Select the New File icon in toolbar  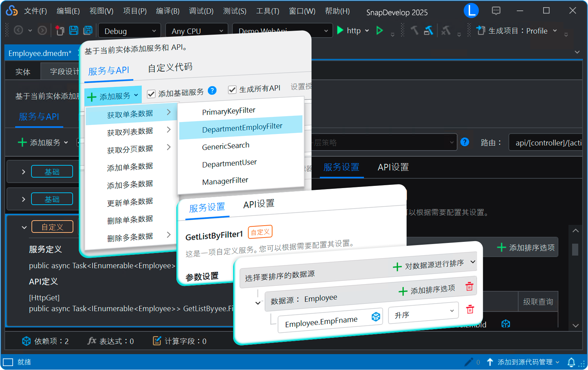click(60, 30)
